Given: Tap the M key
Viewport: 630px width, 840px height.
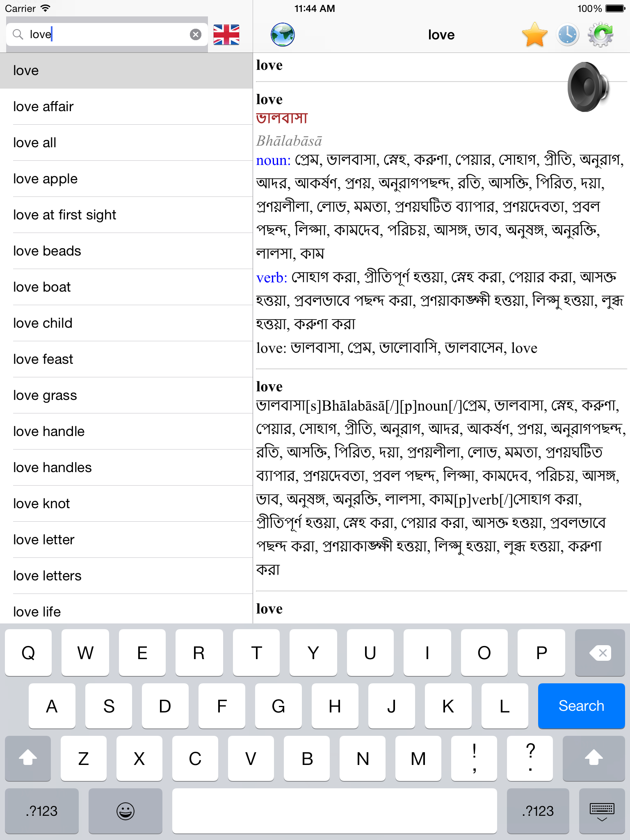Looking at the screenshot, I should 418,758.
